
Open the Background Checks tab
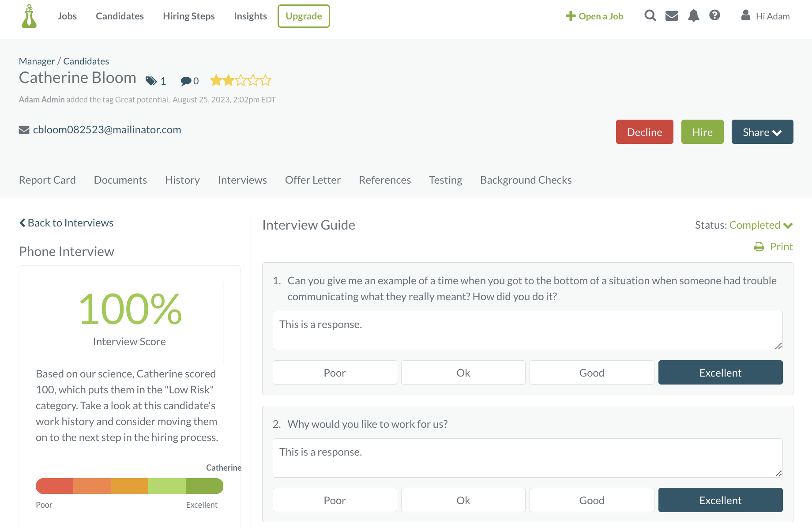(526, 180)
